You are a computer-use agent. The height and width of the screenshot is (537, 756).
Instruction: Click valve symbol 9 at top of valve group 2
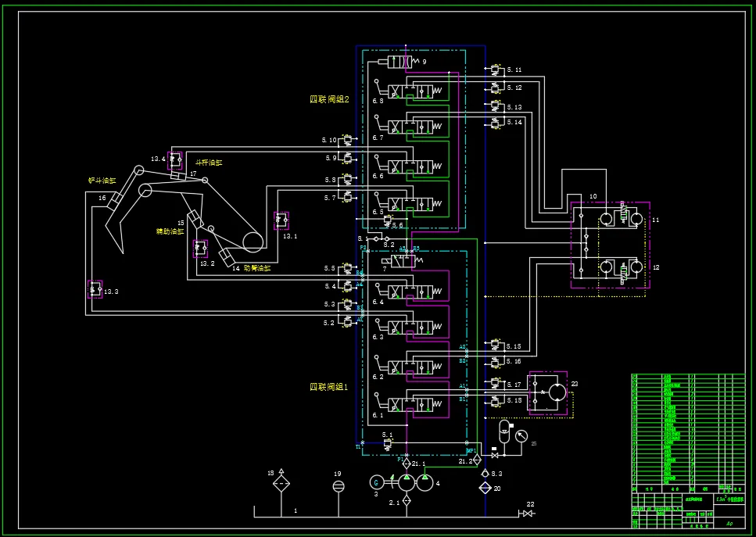pyautogui.click(x=399, y=62)
